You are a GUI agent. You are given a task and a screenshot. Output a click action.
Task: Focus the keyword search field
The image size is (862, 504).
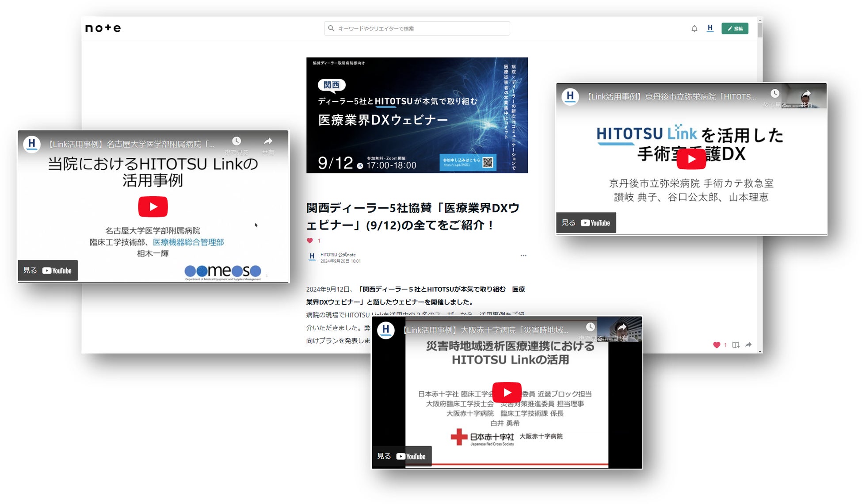(x=417, y=28)
